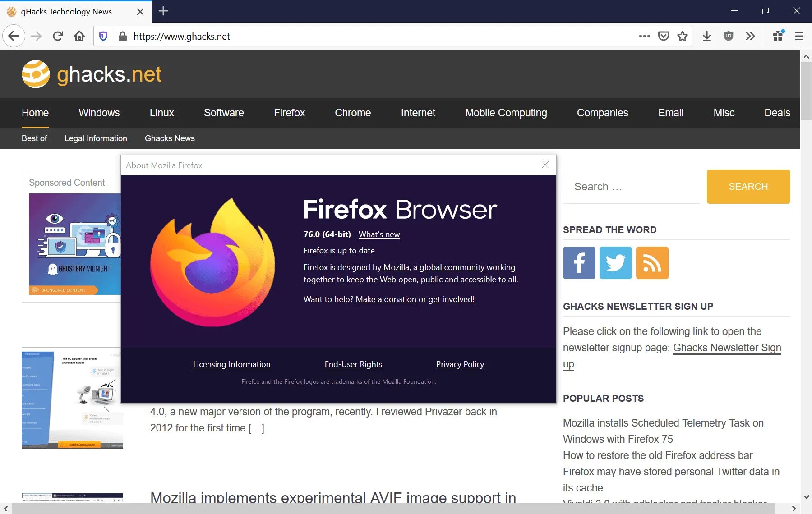Open Licensing Information link

232,364
